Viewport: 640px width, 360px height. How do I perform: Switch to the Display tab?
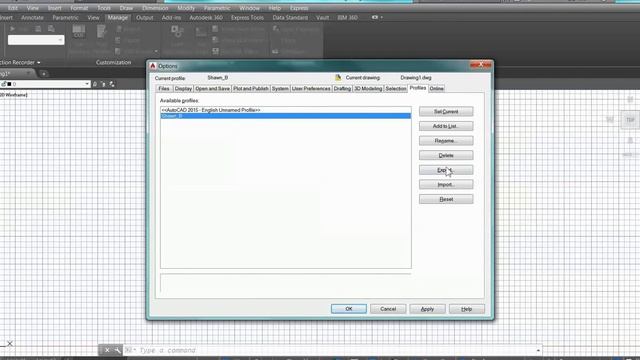tap(183, 89)
